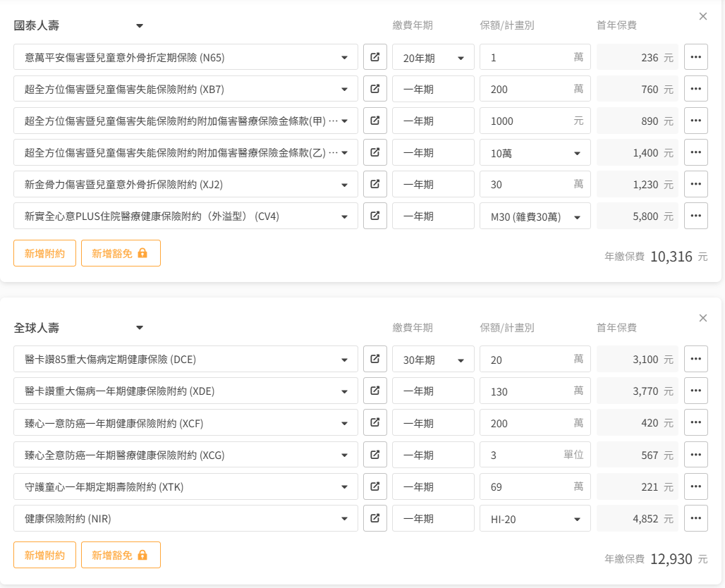Click 新增附約 button under 國泰人壽
The width and height of the screenshot is (725, 588).
pyautogui.click(x=44, y=253)
